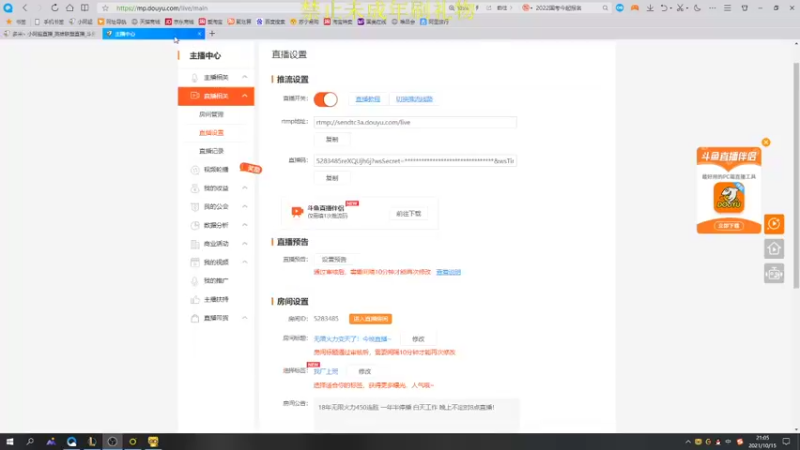The image size is (800, 450).
Task: Open Windows Start menu
Action: point(10,441)
